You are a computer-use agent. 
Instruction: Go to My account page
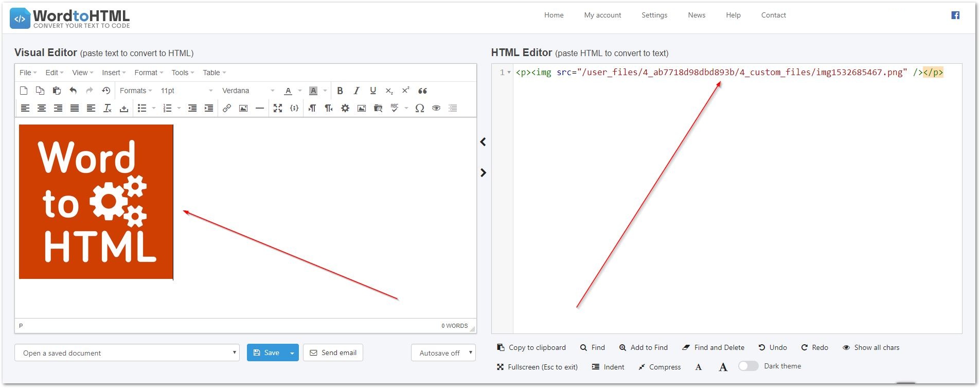click(602, 15)
